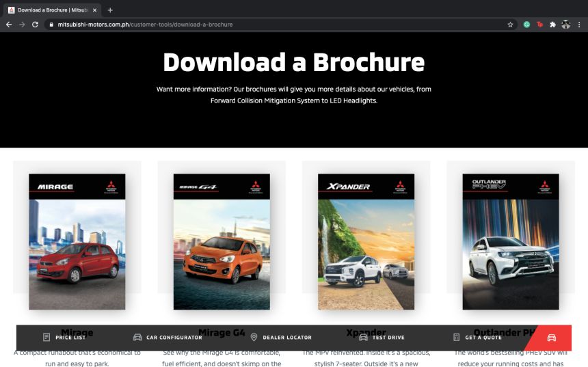Click the Download a Brochure heading
Image resolution: width=588 pixels, height=367 pixels.
[x=294, y=62]
